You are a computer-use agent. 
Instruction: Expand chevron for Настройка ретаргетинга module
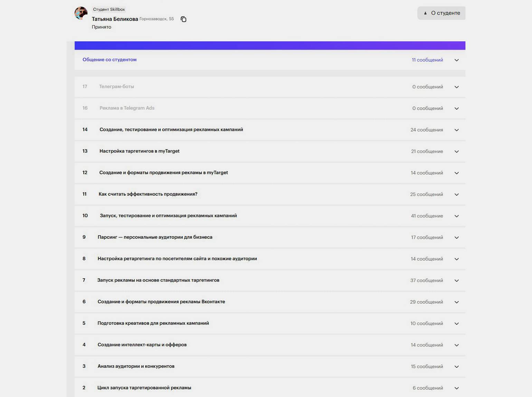(456, 259)
